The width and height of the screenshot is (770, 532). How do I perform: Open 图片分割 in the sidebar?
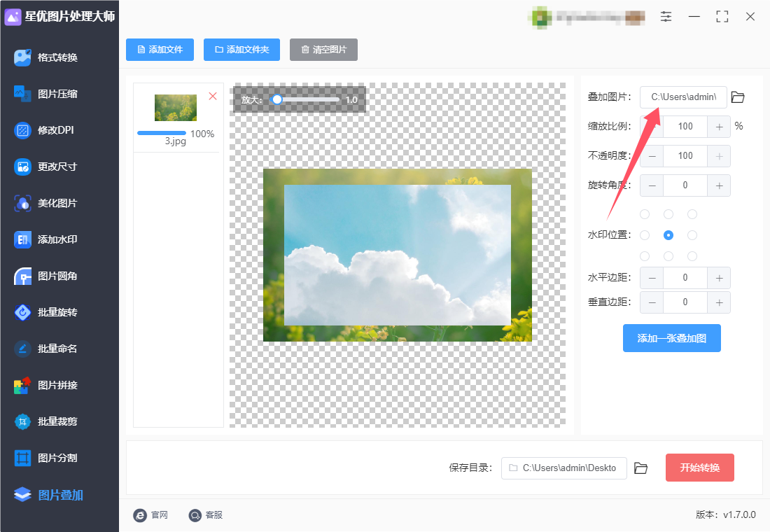click(46, 458)
